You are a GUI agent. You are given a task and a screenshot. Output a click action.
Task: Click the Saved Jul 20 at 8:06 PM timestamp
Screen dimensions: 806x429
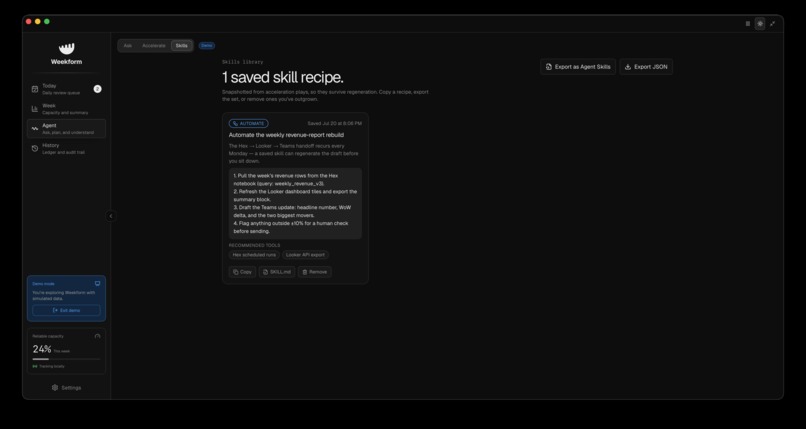[335, 123]
